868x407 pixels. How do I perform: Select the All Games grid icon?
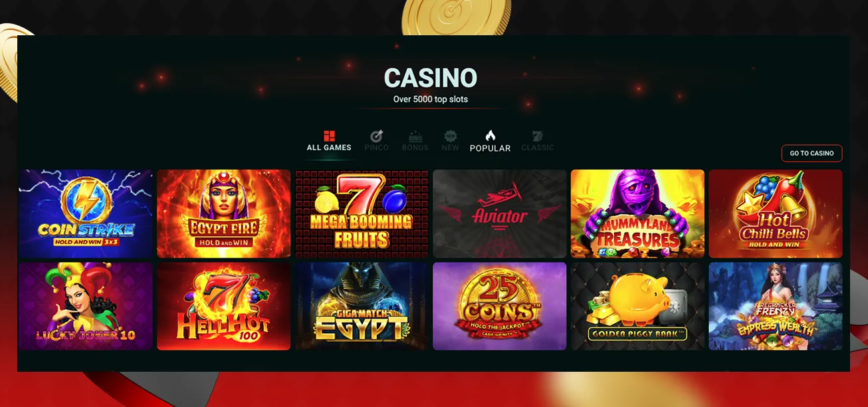(x=329, y=136)
